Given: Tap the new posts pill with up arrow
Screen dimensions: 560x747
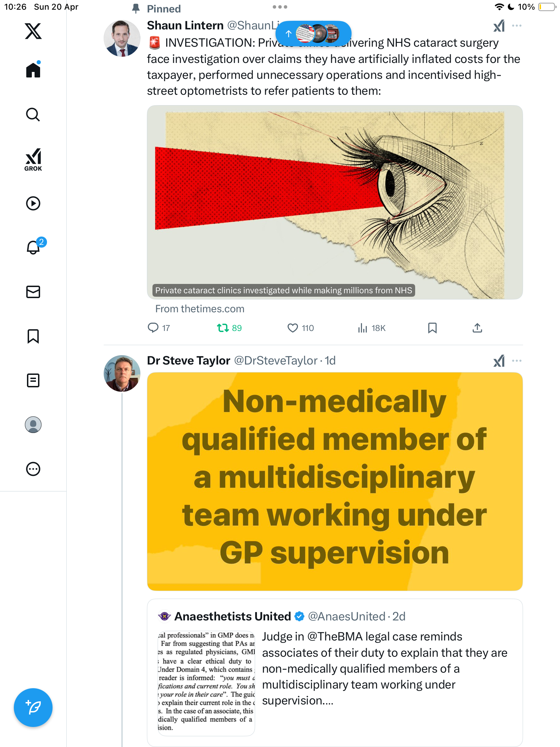Looking at the screenshot, I should (x=314, y=34).
